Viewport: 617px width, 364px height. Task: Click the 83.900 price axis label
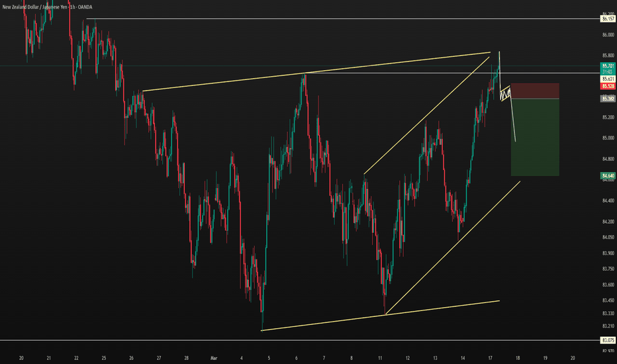[608, 253]
